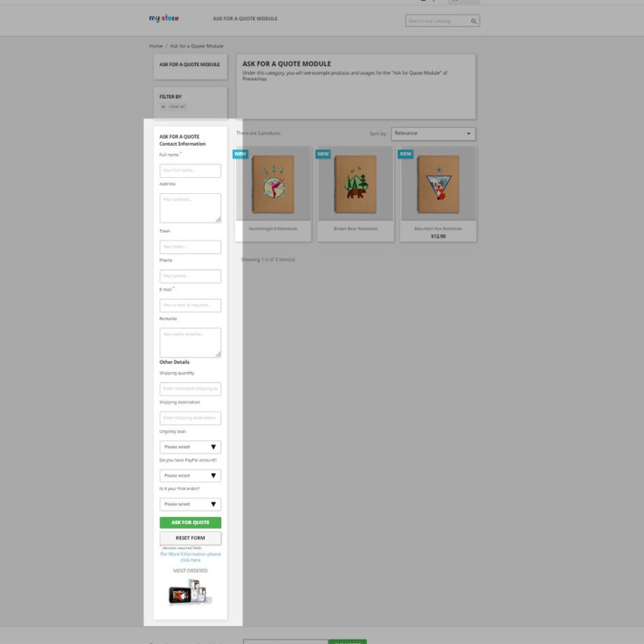644x644 pixels.
Task: Open the PayPal account dropdown
Action: (x=191, y=476)
